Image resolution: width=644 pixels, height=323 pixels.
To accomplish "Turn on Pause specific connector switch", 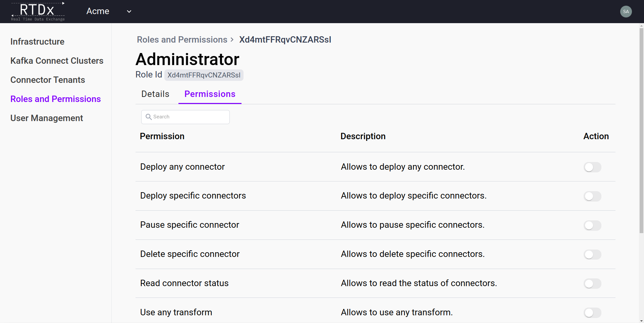I will coord(592,225).
